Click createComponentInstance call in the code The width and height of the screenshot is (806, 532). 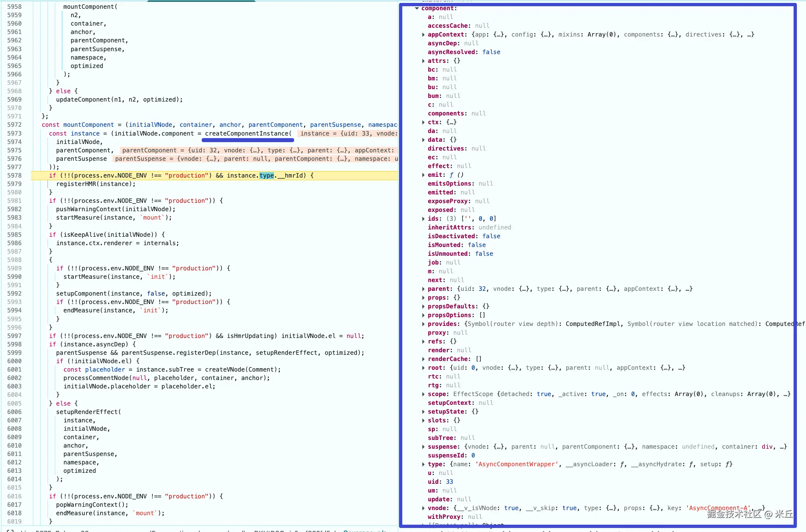(x=248, y=134)
